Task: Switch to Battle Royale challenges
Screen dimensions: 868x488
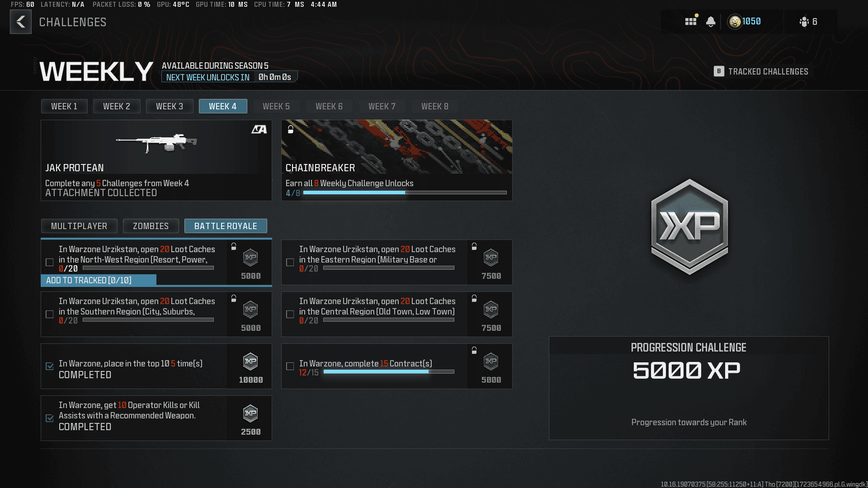Action: (226, 226)
